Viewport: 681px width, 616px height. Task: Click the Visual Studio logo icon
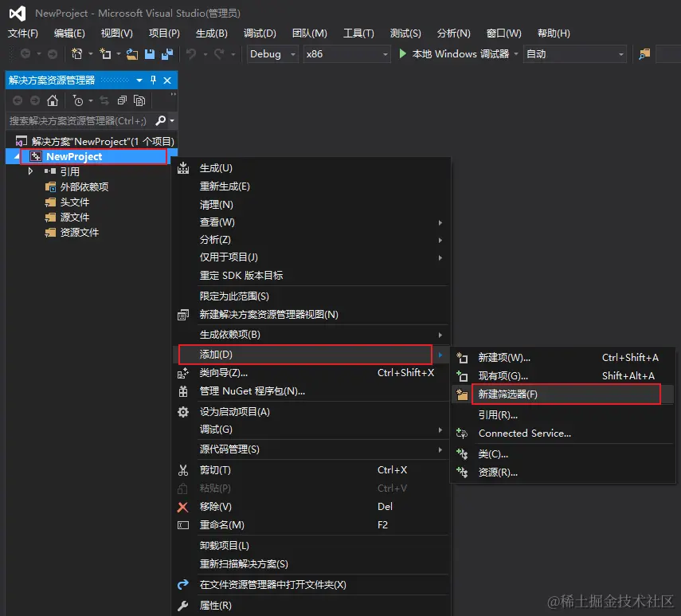(18, 14)
